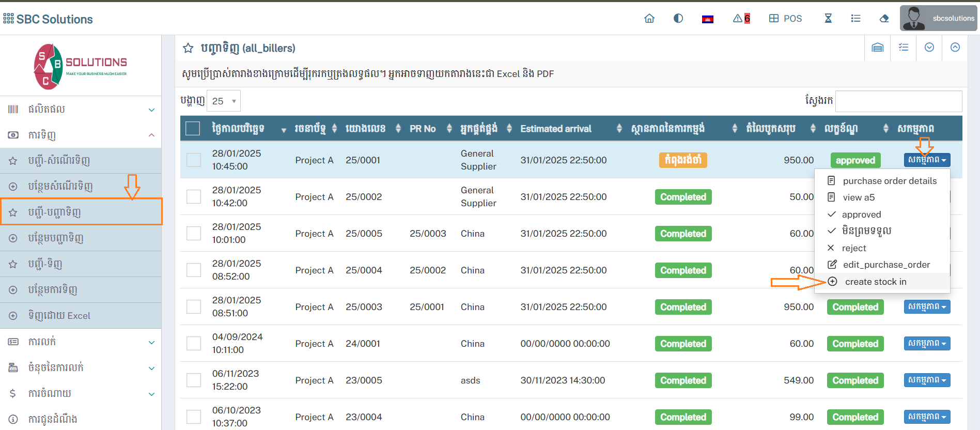
Task: Open the list icon in top bar
Action: (855, 19)
